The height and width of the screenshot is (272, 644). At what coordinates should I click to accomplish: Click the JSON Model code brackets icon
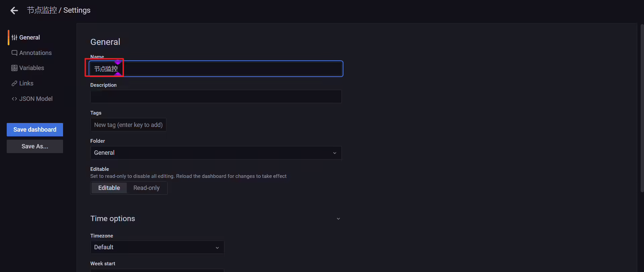point(14,99)
